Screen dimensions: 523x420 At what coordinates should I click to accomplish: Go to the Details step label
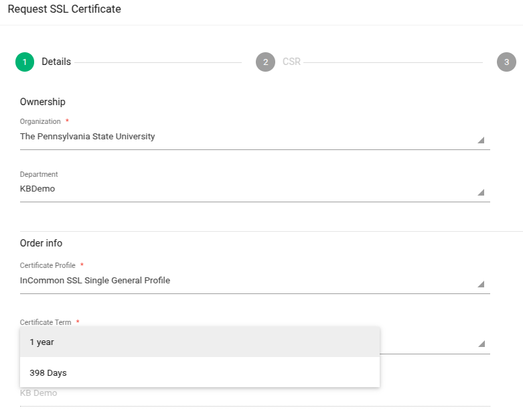pos(56,62)
